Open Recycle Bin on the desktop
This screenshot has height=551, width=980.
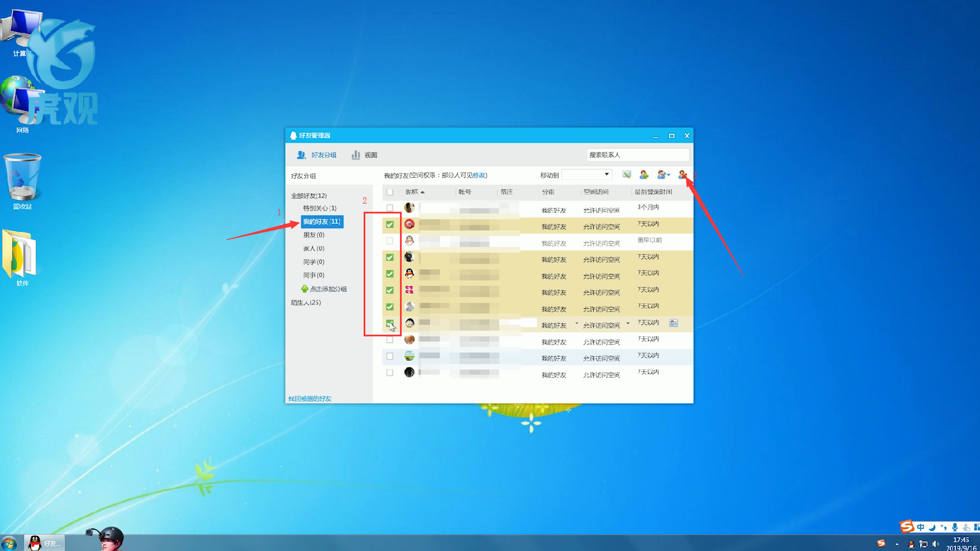(23, 181)
